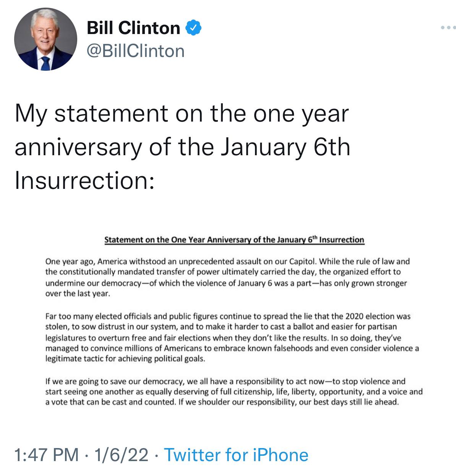This screenshot has height=476, width=456.
Task: Click paragraph starting 'If we are going to save'
Action: [234, 392]
